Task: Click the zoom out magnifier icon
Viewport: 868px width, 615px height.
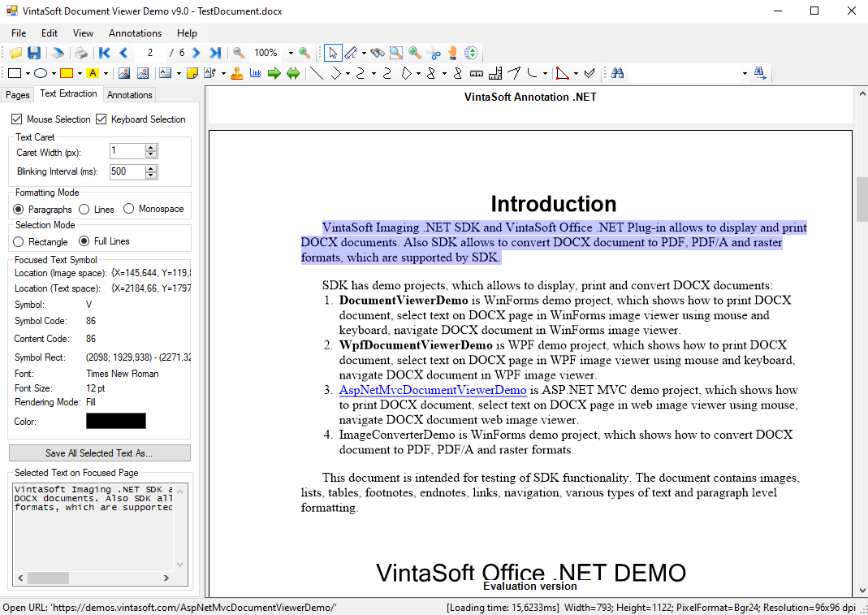Action: (239, 53)
